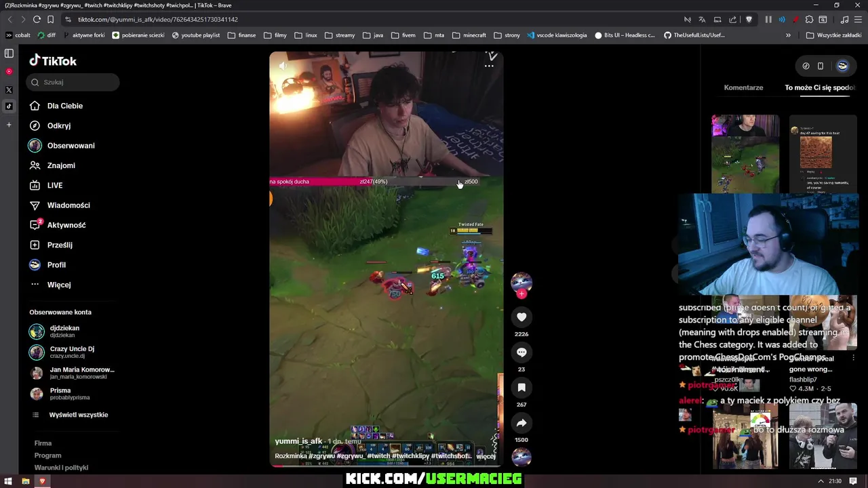Viewport: 868px width, 488px height.
Task: Toggle video mute speaker icon
Action: coord(283,66)
